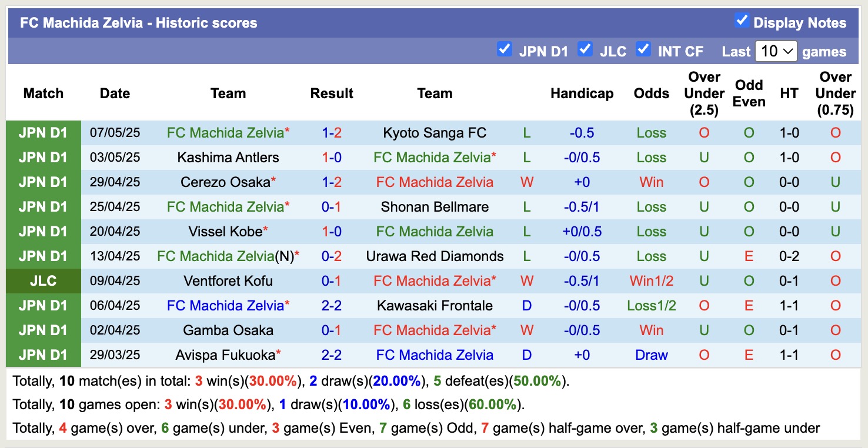Viewport: 868px width, 448px height.
Task: Open the 1-2 result against Kyoto Sanga
Action: pos(332,133)
